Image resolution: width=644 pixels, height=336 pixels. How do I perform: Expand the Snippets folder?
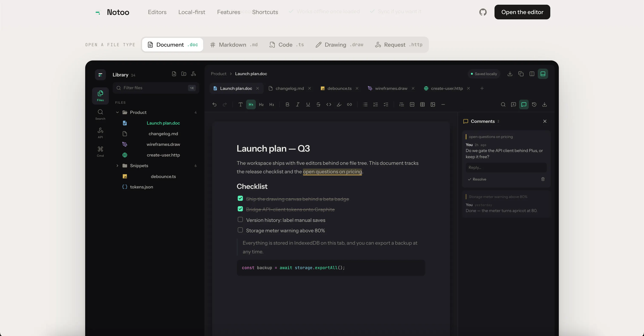pyautogui.click(x=117, y=166)
